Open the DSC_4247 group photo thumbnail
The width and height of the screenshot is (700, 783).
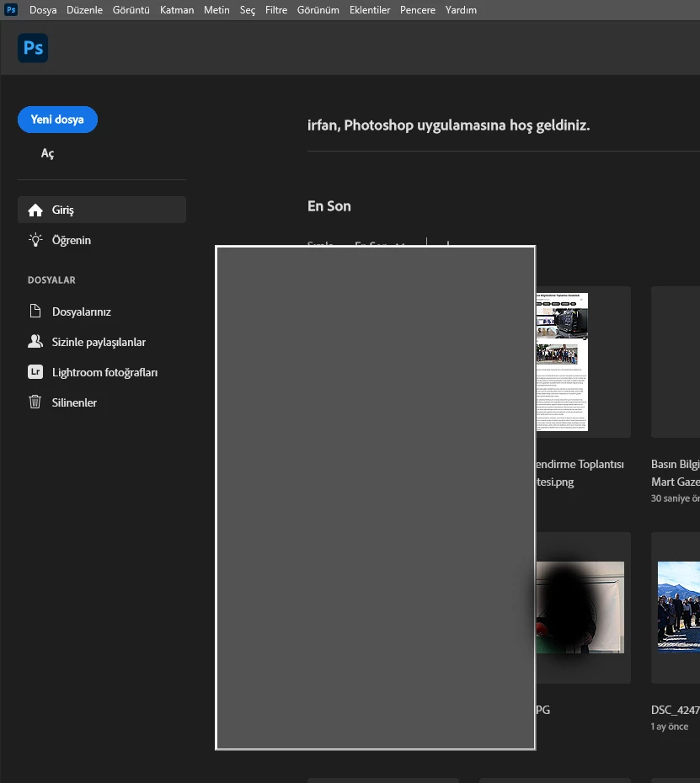678,607
